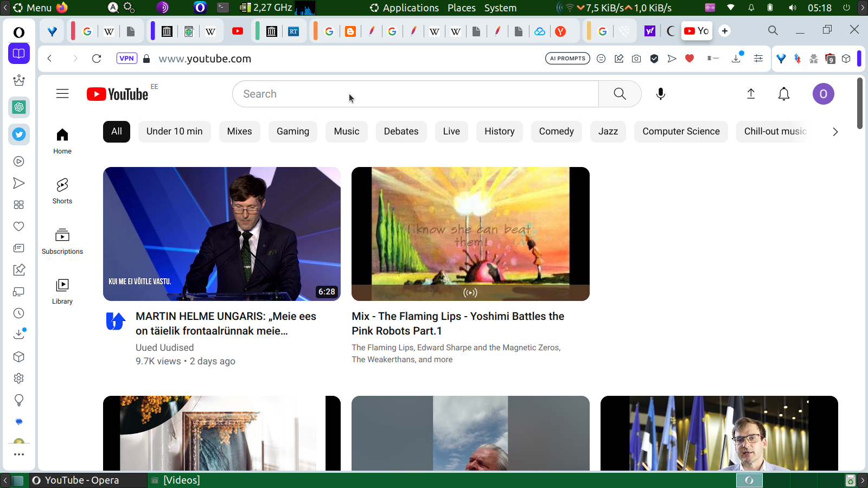Screen dimensions: 868x488
Task: Toggle heart bookmark for this page
Action: (x=690, y=59)
